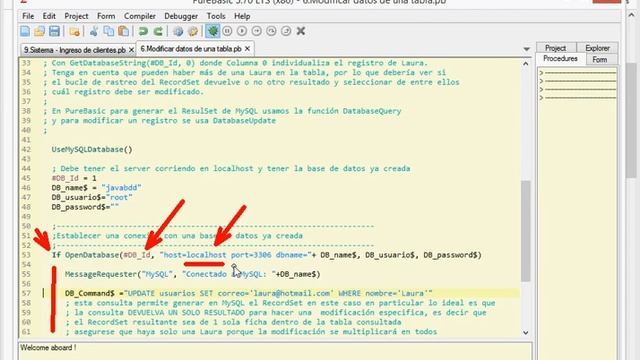Copy the selected code
The height and width of the screenshot is (360, 640).
pos(109,31)
